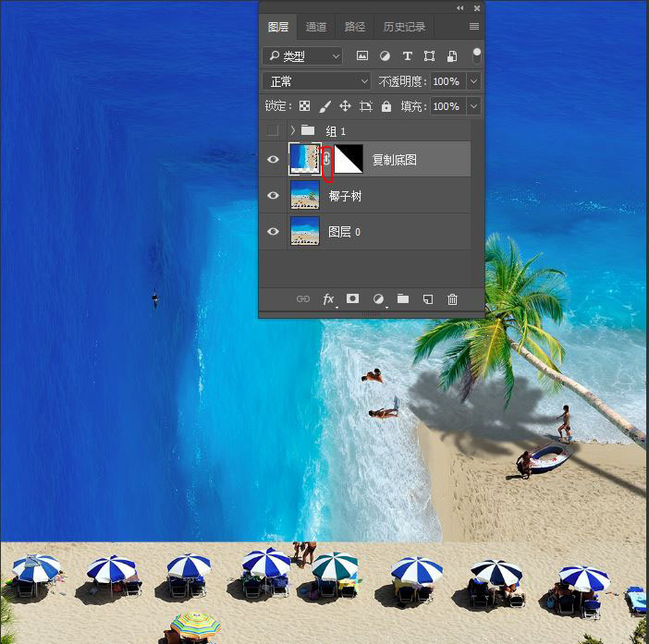
Task: Hide the 椰子树 layer
Action: click(273, 195)
